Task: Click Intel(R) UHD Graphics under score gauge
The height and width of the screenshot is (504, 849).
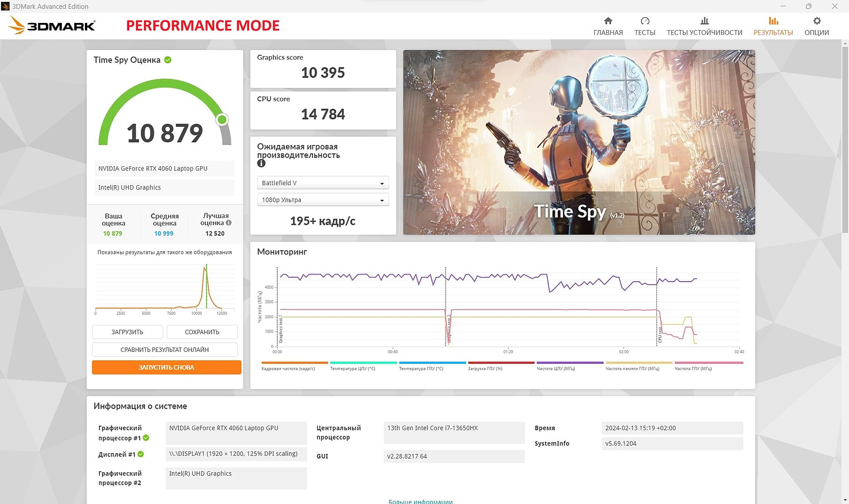Action: pyautogui.click(x=164, y=187)
